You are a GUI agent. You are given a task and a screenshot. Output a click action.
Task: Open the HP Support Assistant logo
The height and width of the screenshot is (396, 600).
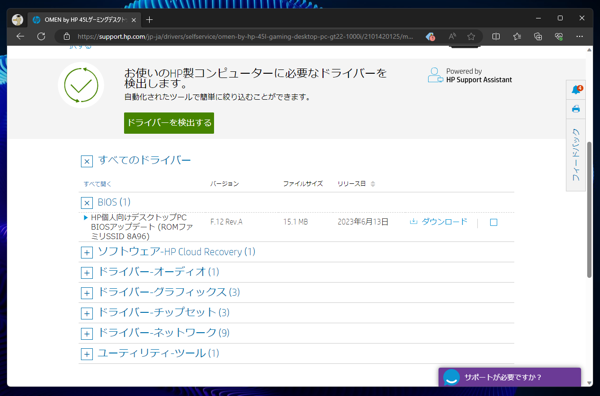click(470, 75)
